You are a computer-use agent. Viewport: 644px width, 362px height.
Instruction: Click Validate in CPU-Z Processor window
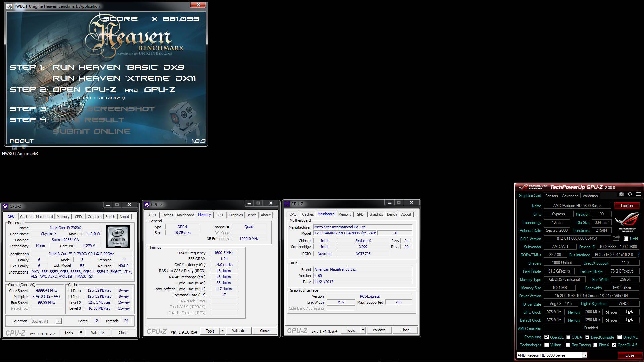97,333
